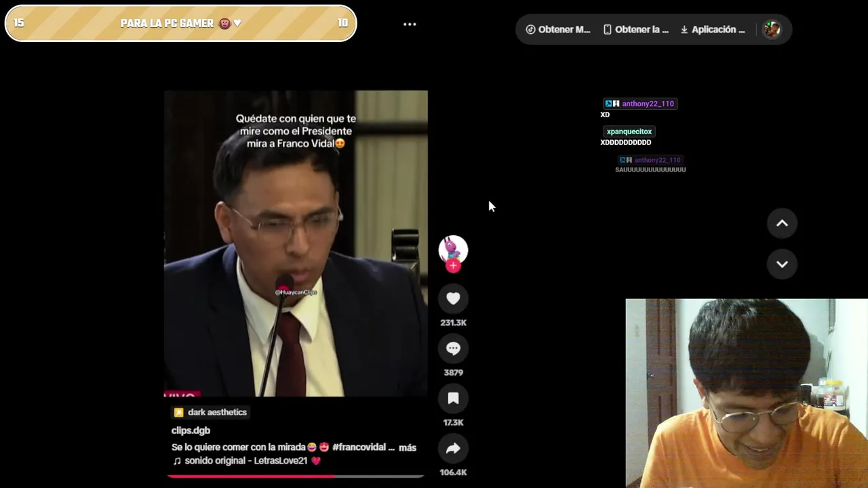This screenshot has width=868, height=488.
Task: Click the SAUUUUUUUUUUUUUUU chat message
Action: tap(650, 169)
